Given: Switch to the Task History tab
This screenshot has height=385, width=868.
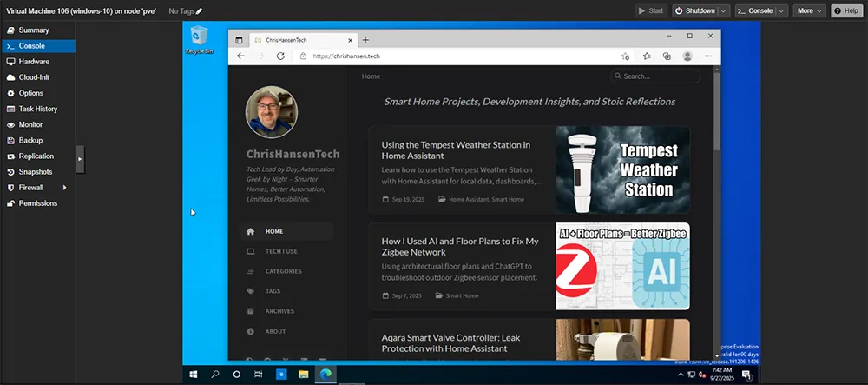Looking at the screenshot, I should tap(38, 110).
